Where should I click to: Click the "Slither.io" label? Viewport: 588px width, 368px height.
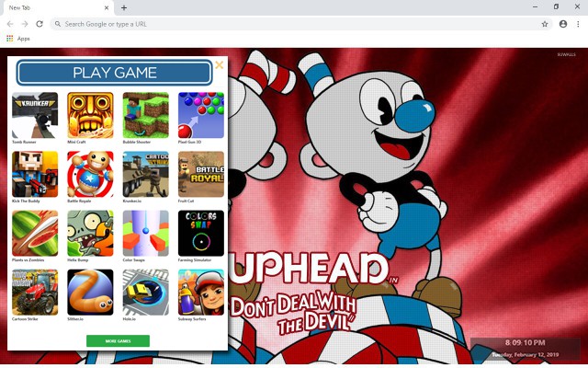(75, 319)
